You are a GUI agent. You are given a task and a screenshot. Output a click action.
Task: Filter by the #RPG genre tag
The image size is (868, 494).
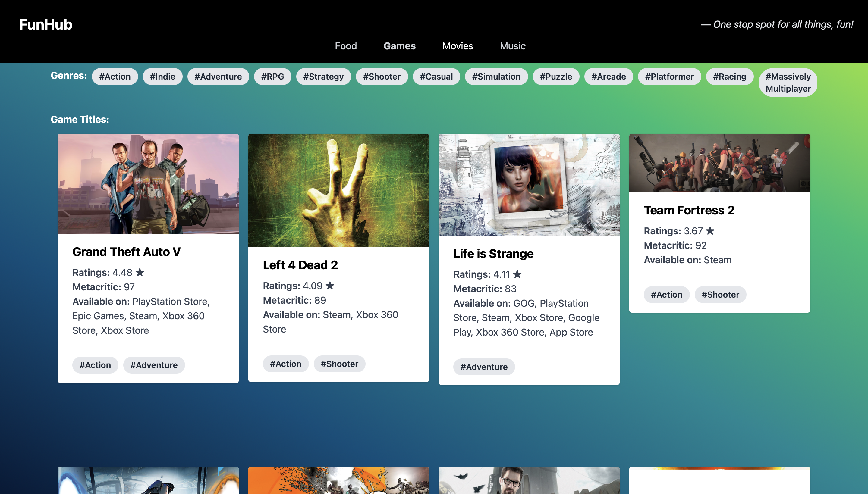tap(272, 77)
